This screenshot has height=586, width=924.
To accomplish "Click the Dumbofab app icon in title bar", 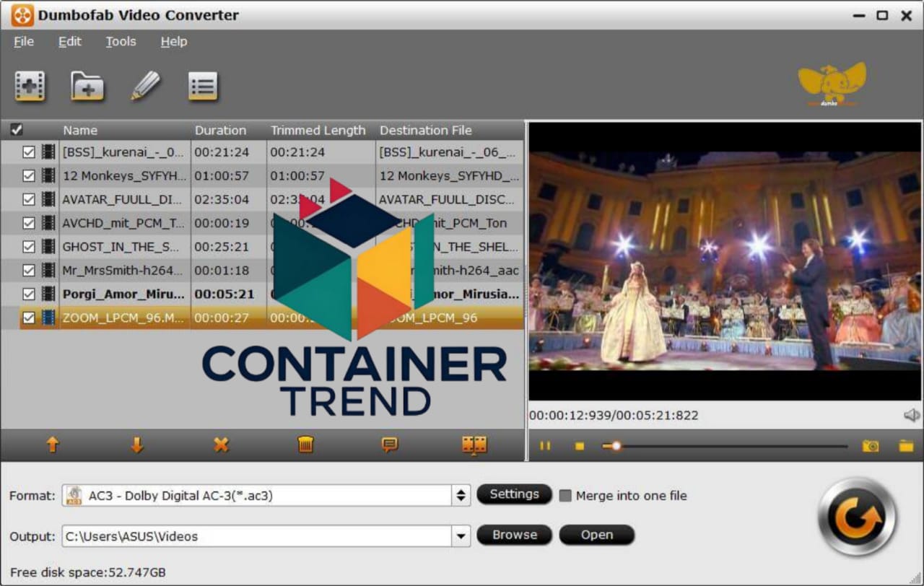I will click(x=22, y=15).
